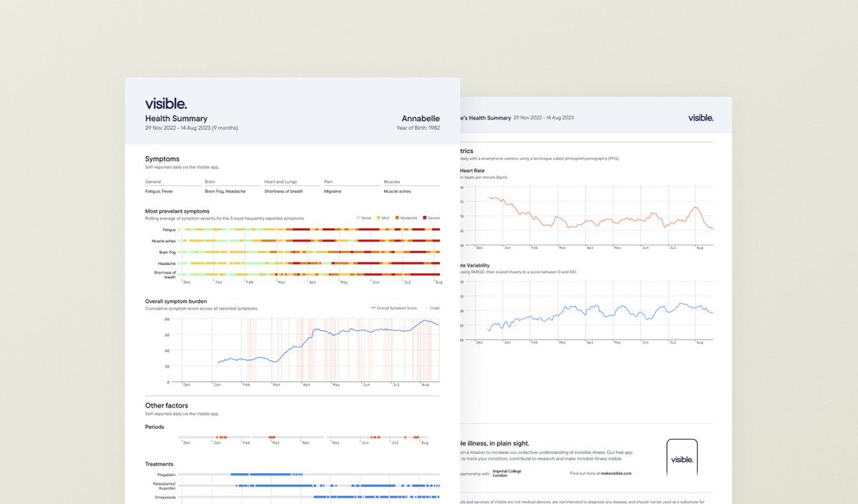Click the yellow Mild legend swatch
This screenshot has height=504, width=858.
click(x=378, y=217)
